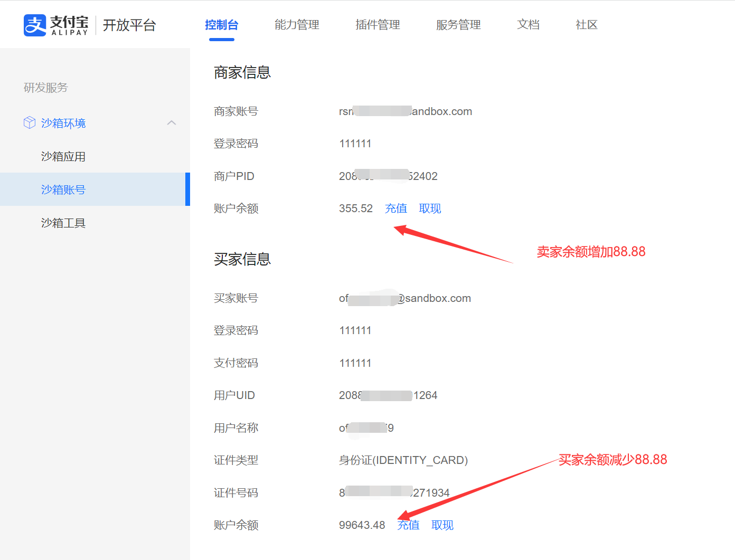735x560 pixels.
Task: Click the 商家账号 label
Action: [x=236, y=111]
